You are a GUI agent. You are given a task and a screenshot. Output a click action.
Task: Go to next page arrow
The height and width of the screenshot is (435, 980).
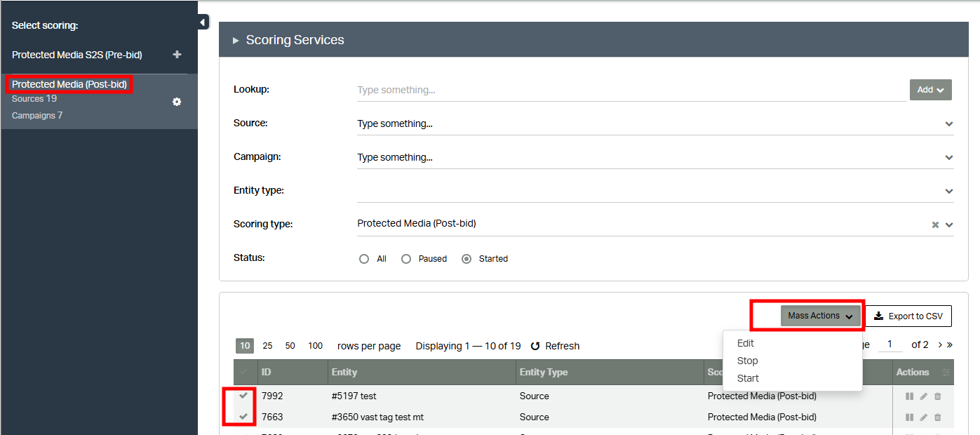(940, 344)
